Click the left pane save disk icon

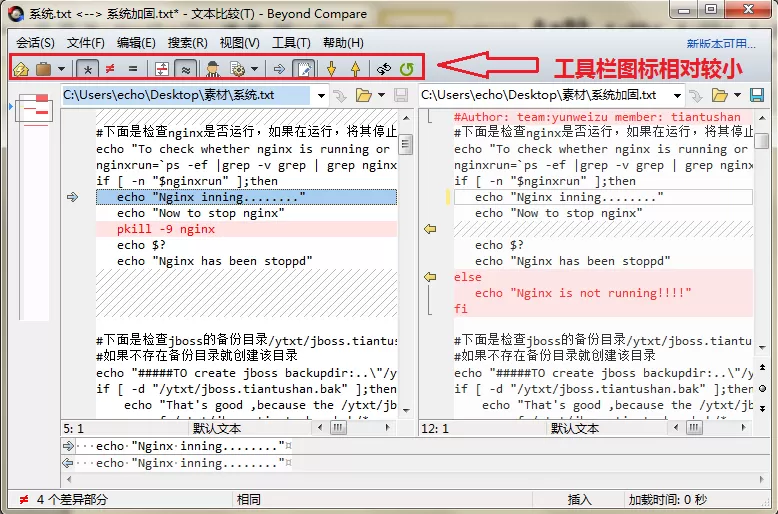pos(400,95)
